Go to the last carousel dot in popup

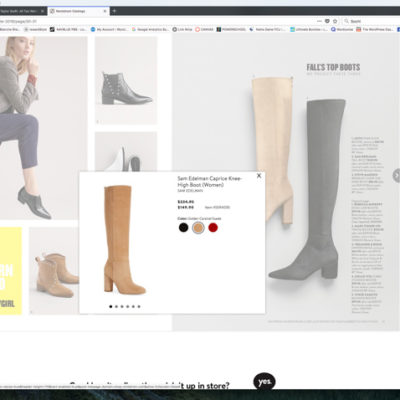click(x=139, y=306)
